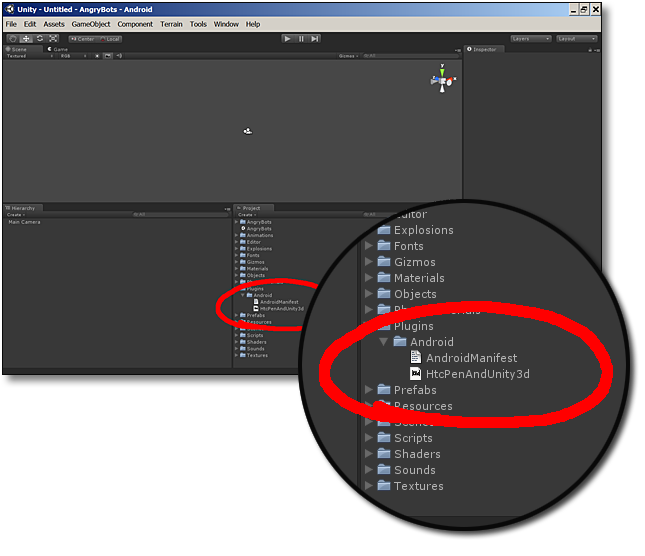Image resolution: width=645 pixels, height=556 pixels.
Task: Select the Inspector tab
Action: pyautogui.click(x=484, y=49)
